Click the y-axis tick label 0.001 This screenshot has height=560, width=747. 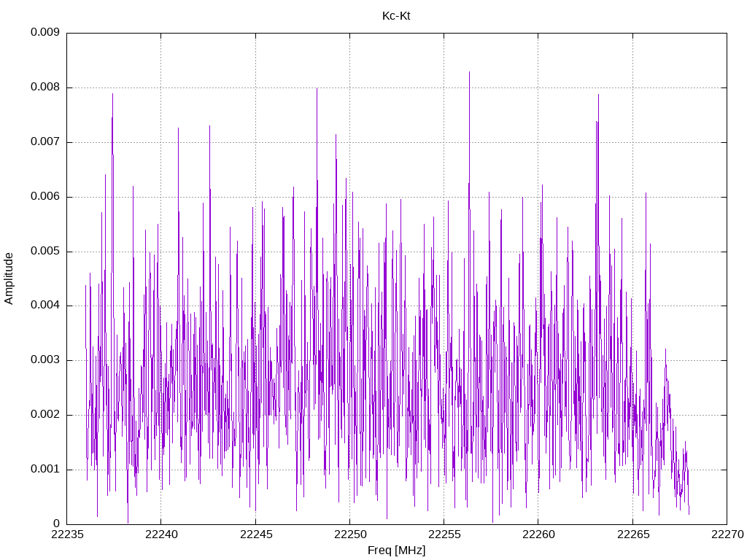point(45,469)
